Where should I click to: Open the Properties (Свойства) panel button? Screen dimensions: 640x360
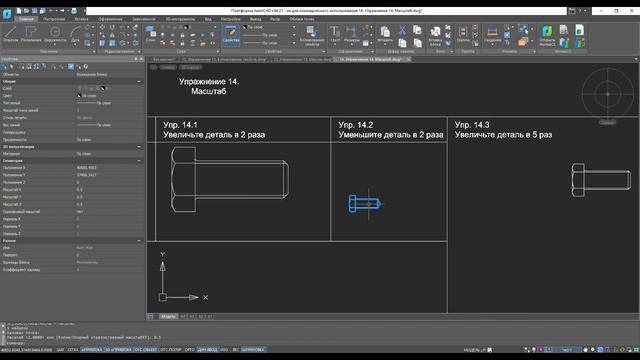click(x=231, y=34)
